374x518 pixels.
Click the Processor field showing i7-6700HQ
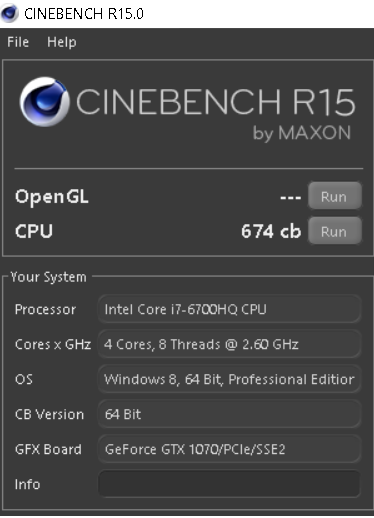pyautogui.click(x=229, y=309)
